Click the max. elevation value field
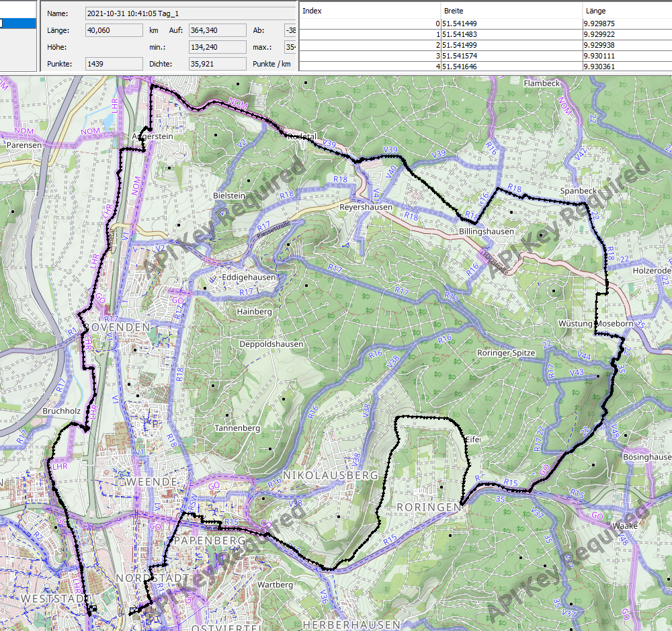This screenshot has height=631, width=672. click(290, 47)
